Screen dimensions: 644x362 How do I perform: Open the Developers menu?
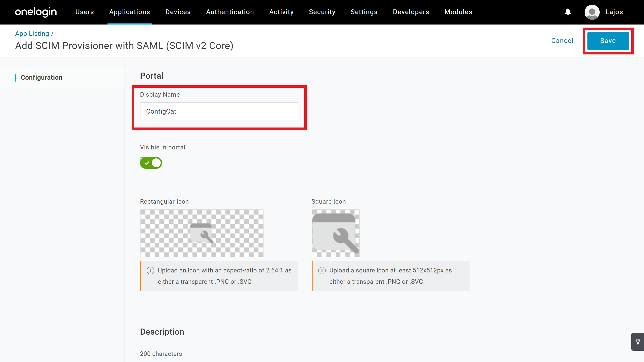[411, 12]
